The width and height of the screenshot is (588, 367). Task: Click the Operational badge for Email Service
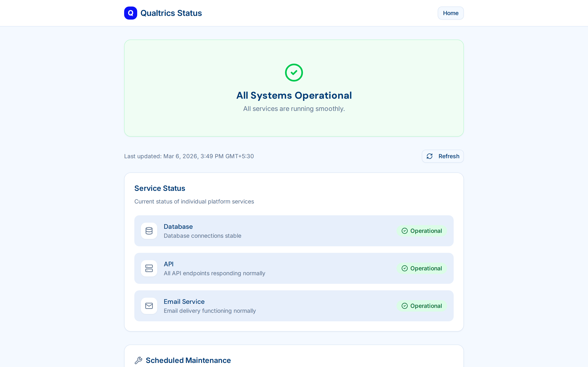[422, 306]
